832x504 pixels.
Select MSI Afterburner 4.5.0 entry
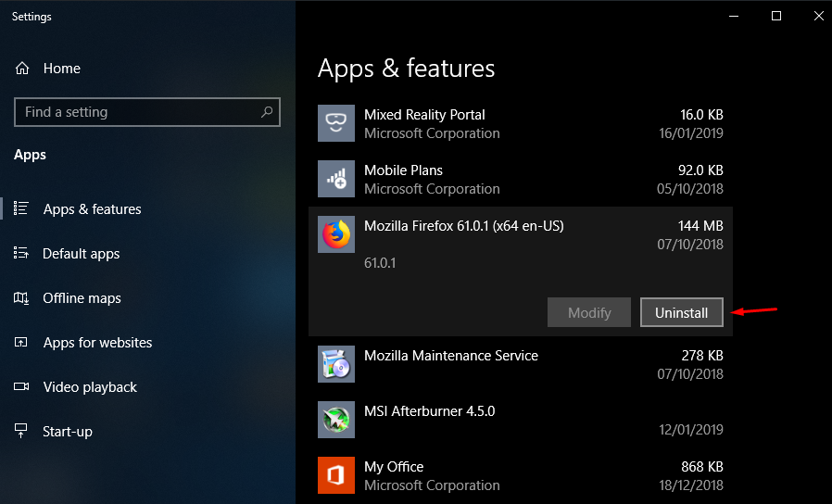click(521, 421)
